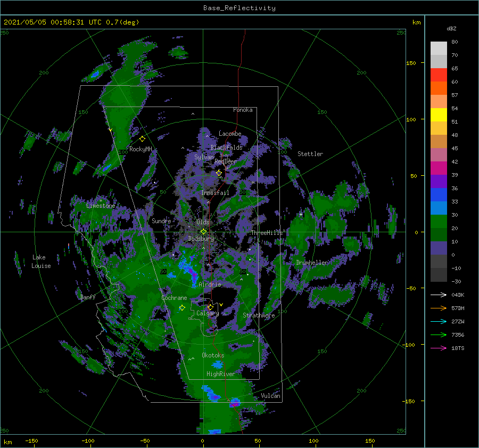479x448 pixels.
Task: Click the Vulcan city label
Action: point(271,396)
